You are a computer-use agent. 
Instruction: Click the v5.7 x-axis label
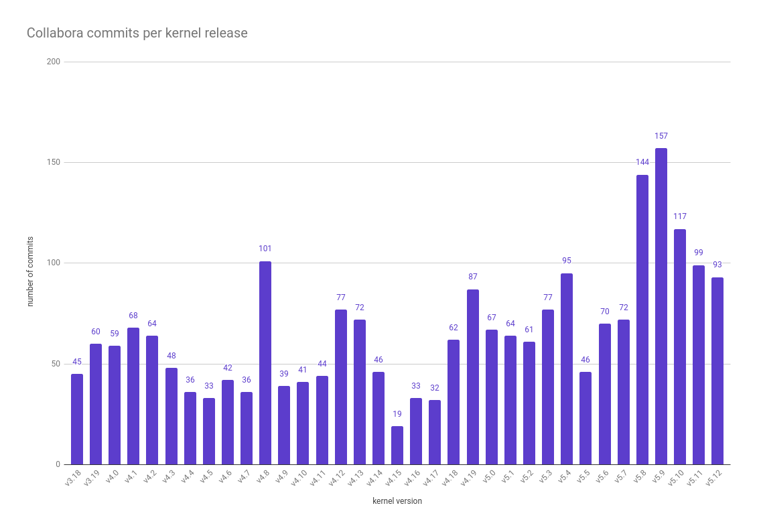[620, 477]
